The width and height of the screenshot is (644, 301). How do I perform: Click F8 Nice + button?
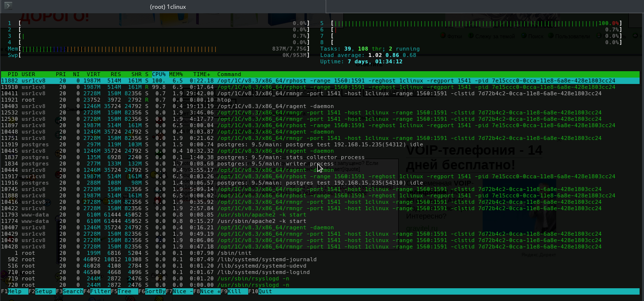(x=206, y=291)
